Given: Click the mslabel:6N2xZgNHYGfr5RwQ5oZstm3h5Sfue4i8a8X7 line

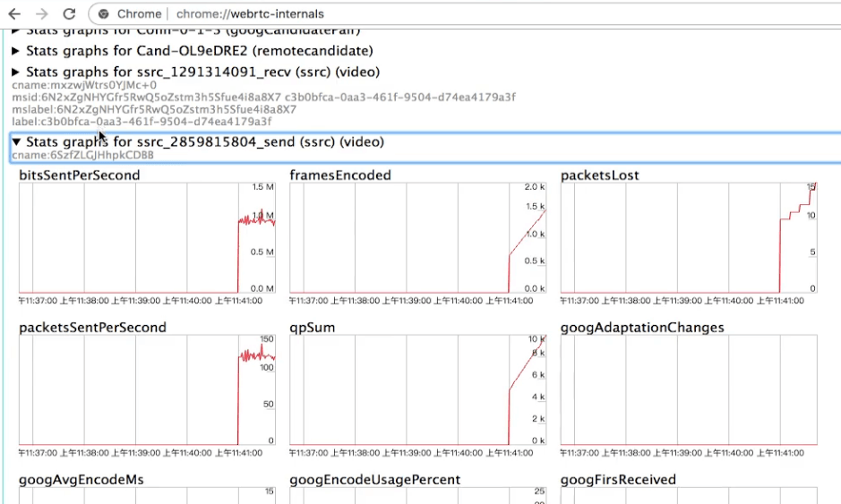Looking at the screenshot, I should point(154,109).
